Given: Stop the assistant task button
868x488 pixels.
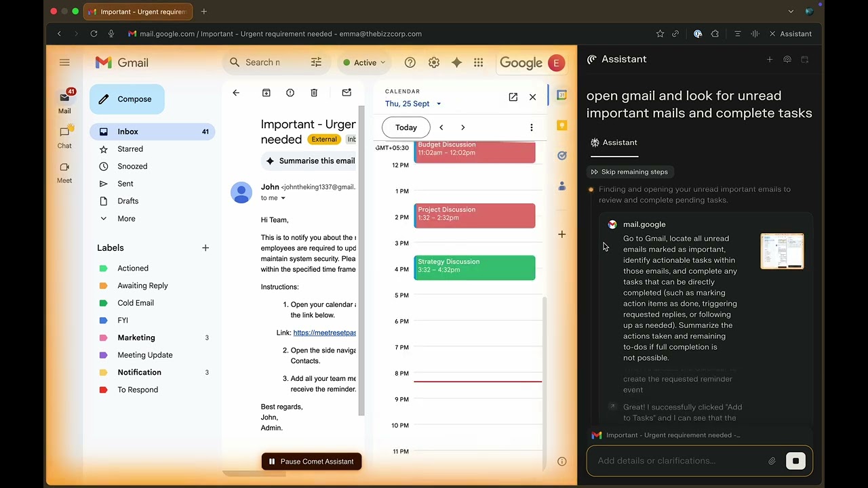Looking at the screenshot, I should point(795,461).
